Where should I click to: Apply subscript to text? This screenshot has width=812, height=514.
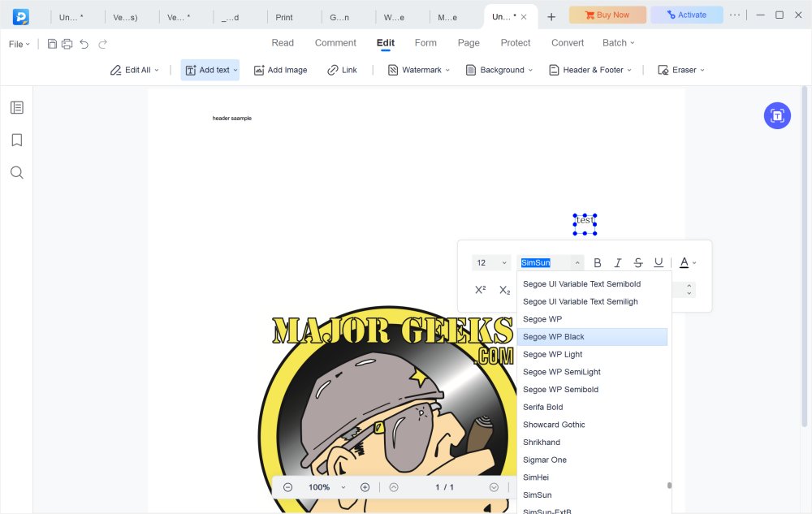click(x=504, y=290)
